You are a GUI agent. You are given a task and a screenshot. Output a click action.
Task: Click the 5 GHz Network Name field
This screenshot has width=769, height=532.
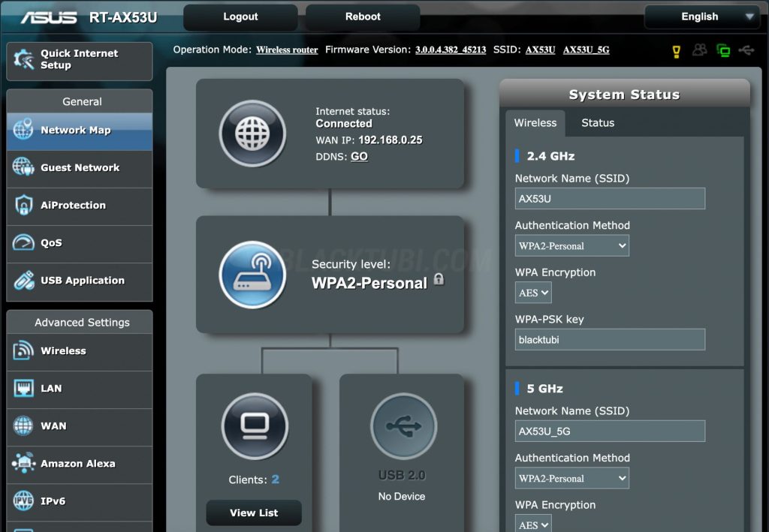tap(610, 431)
